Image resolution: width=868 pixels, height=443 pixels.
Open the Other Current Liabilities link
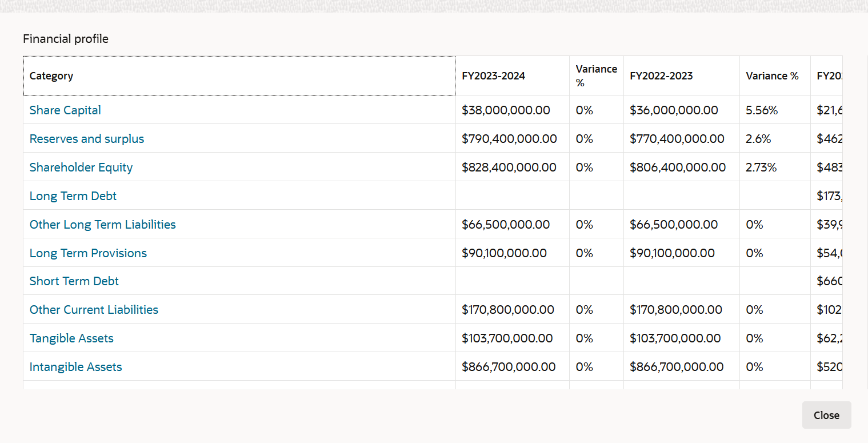[x=94, y=310]
